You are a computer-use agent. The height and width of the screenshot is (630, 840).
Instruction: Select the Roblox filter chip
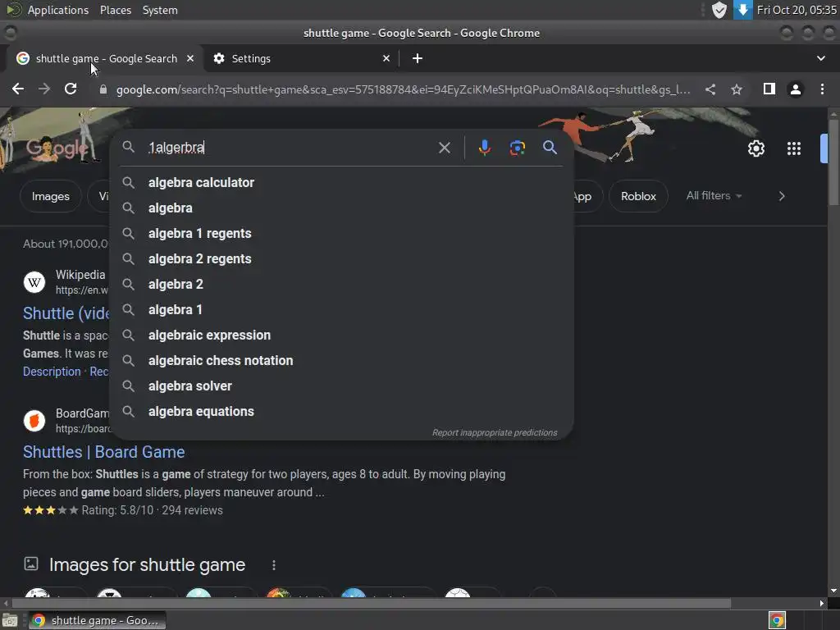638,196
